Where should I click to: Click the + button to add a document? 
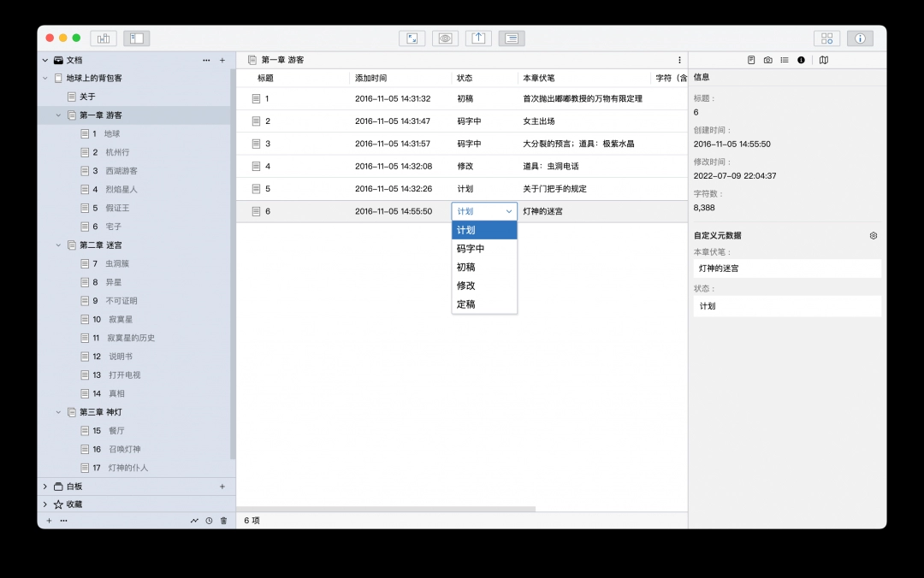pyautogui.click(x=222, y=60)
